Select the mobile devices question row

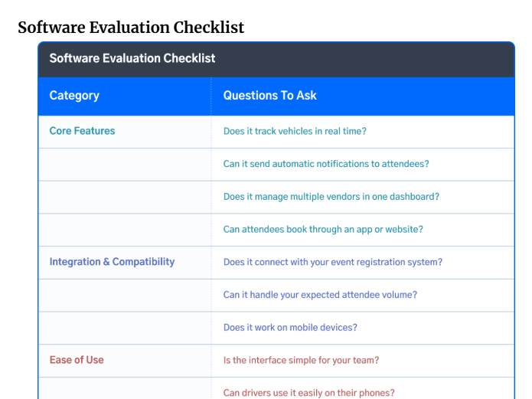(276, 328)
